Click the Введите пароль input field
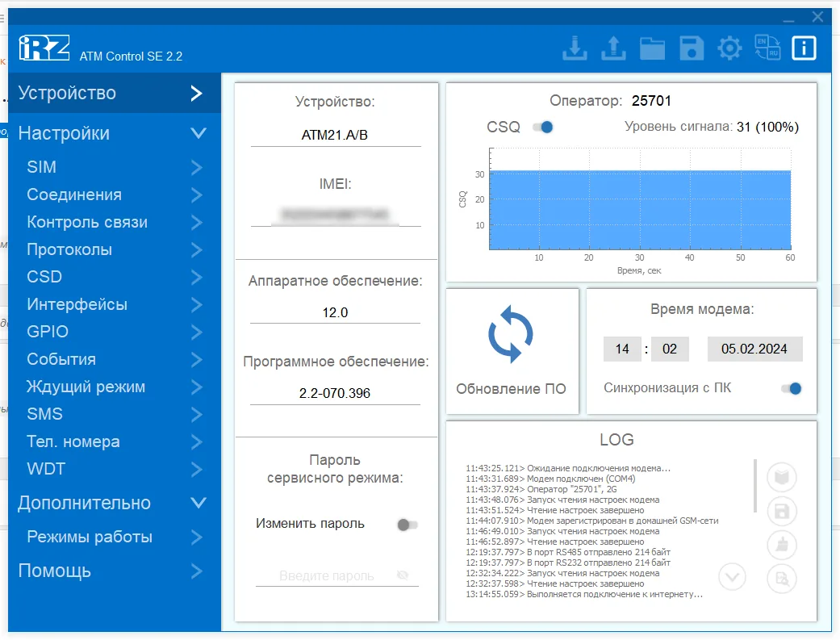The width and height of the screenshot is (840, 640). coord(336,575)
